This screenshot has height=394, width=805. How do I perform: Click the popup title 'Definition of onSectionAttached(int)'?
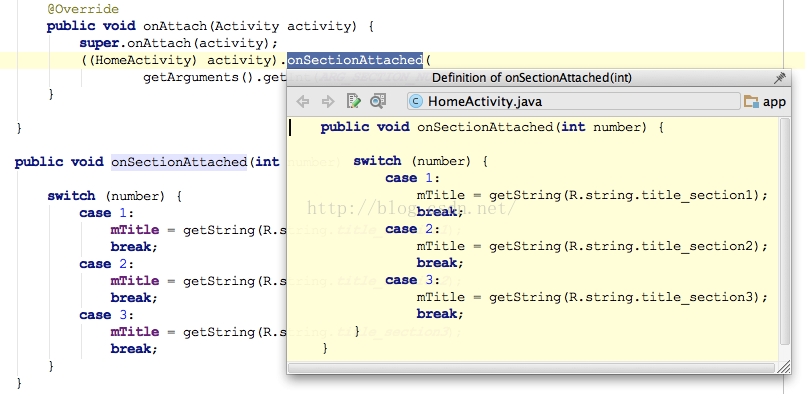click(532, 78)
